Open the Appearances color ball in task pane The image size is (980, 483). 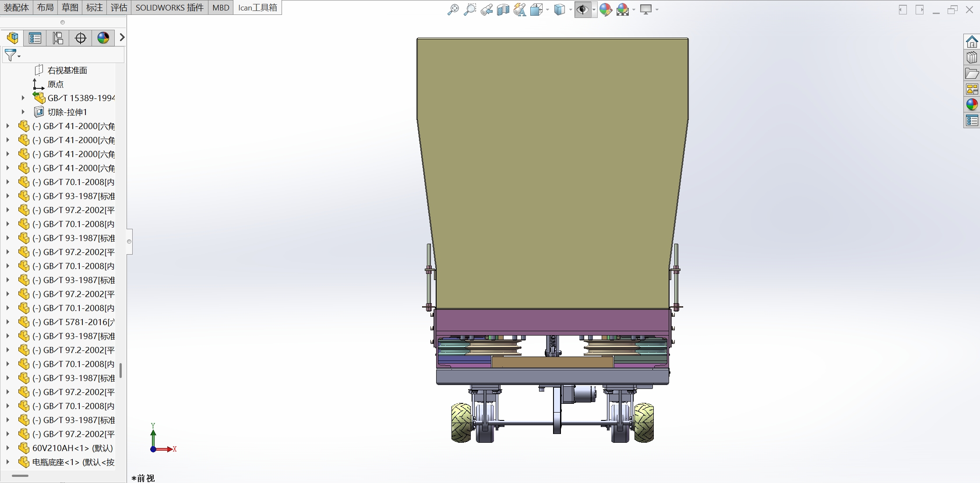972,104
